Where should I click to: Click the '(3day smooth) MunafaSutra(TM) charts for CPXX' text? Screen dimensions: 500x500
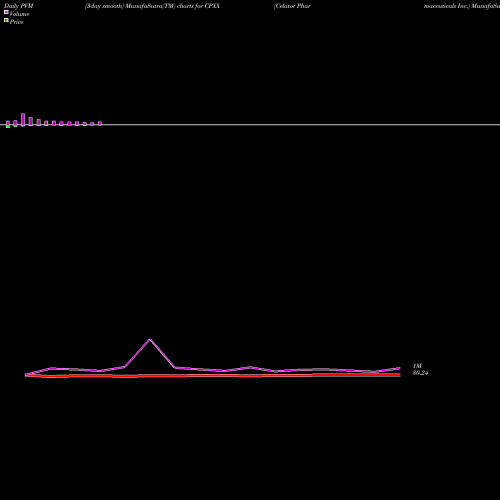152,6
